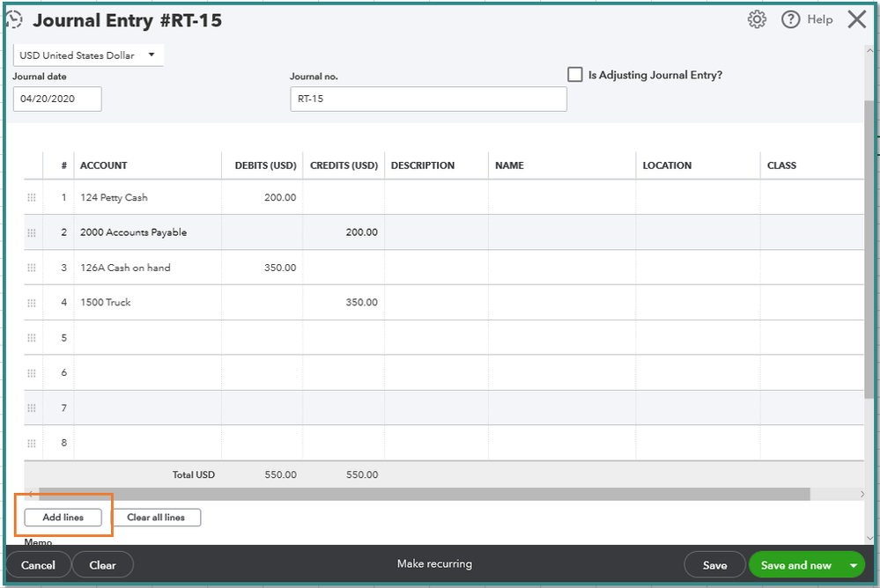
Task: Click the description cell for row 1
Action: [436, 197]
